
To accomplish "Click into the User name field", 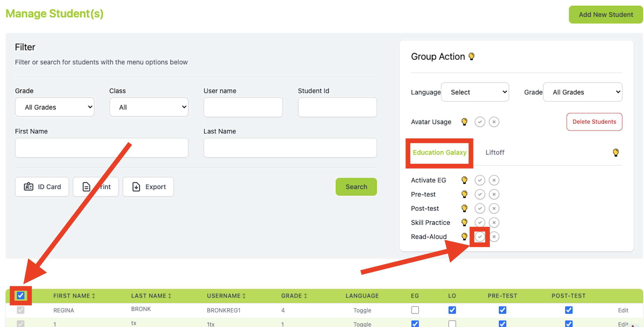I will pos(243,107).
